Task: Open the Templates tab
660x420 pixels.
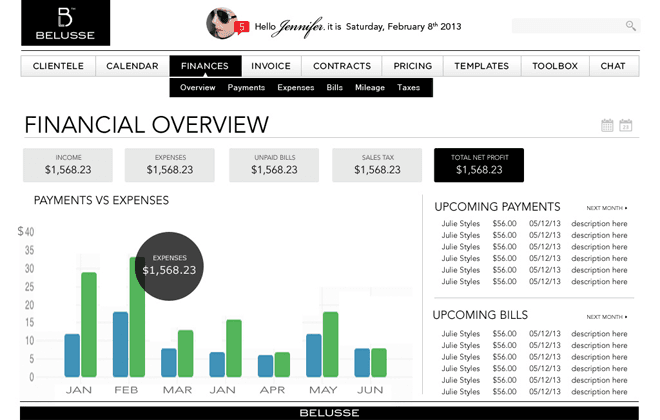Action: [x=482, y=66]
